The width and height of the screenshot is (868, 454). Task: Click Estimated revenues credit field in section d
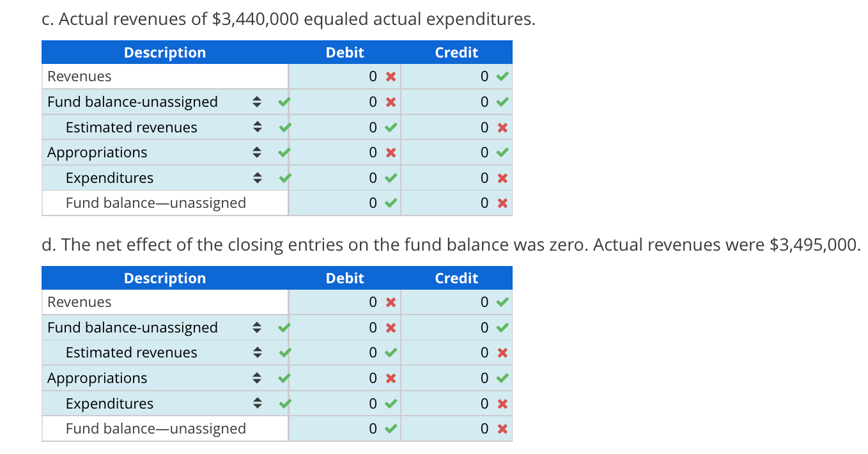point(456,352)
